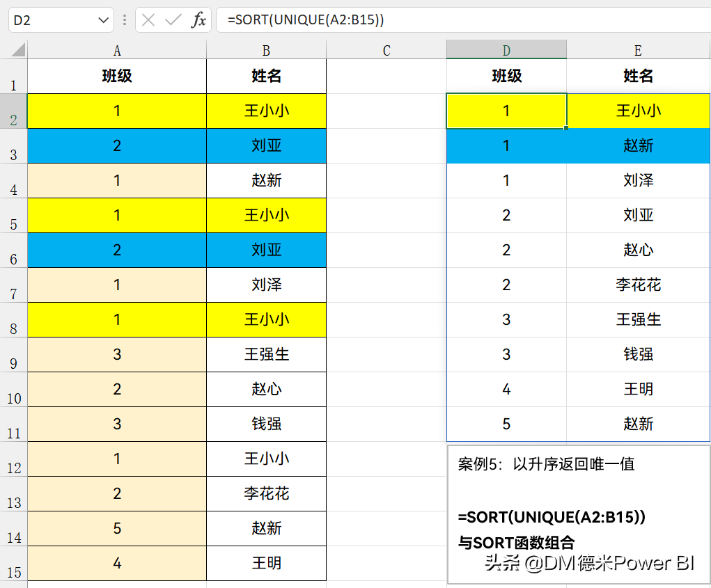The height and width of the screenshot is (588, 711).
Task: Select column D header
Action: point(506,50)
